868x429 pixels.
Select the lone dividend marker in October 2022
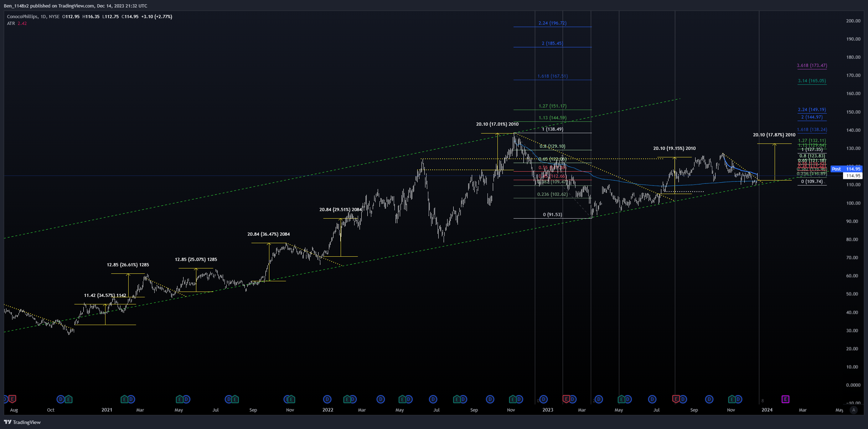coord(490,399)
